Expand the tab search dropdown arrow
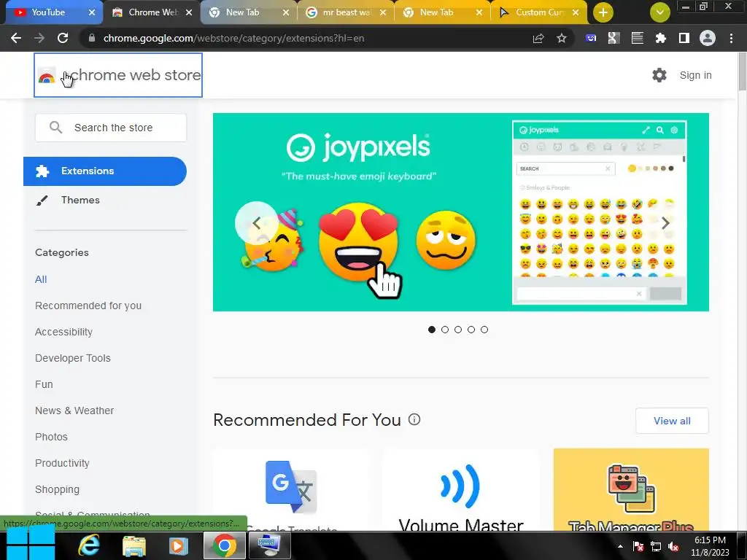The height and width of the screenshot is (560, 747). click(x=659, y=12)
